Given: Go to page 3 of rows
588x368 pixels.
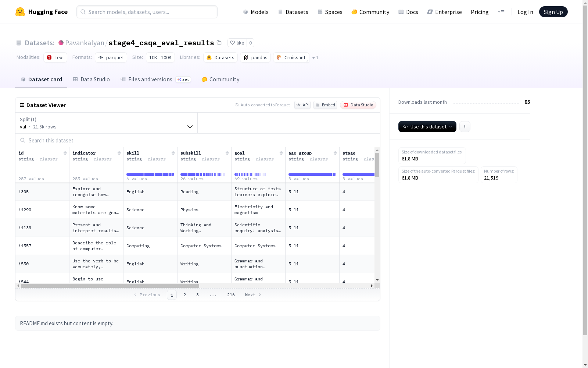Looking at the screenshot, I should (x=197, y=295).
